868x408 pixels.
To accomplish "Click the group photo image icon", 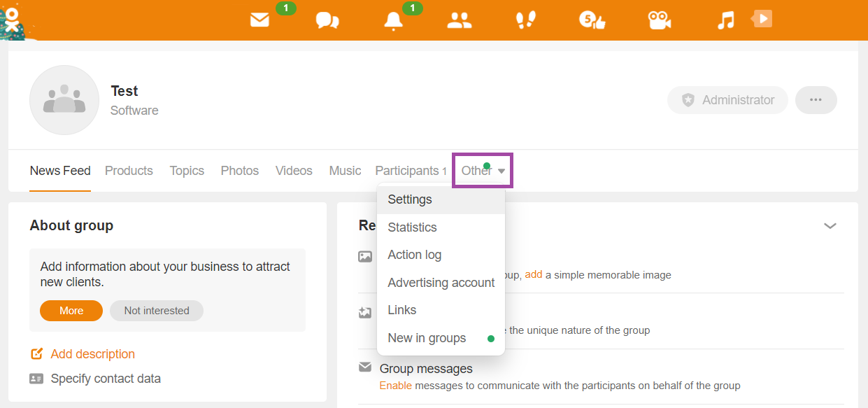I will pos(365,257).
